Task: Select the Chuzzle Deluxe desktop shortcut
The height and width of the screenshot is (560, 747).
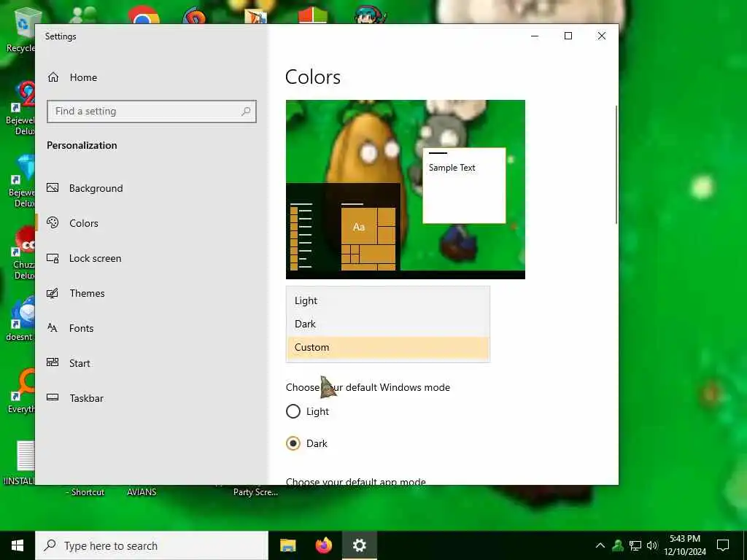Action: [x=23, y=252]
